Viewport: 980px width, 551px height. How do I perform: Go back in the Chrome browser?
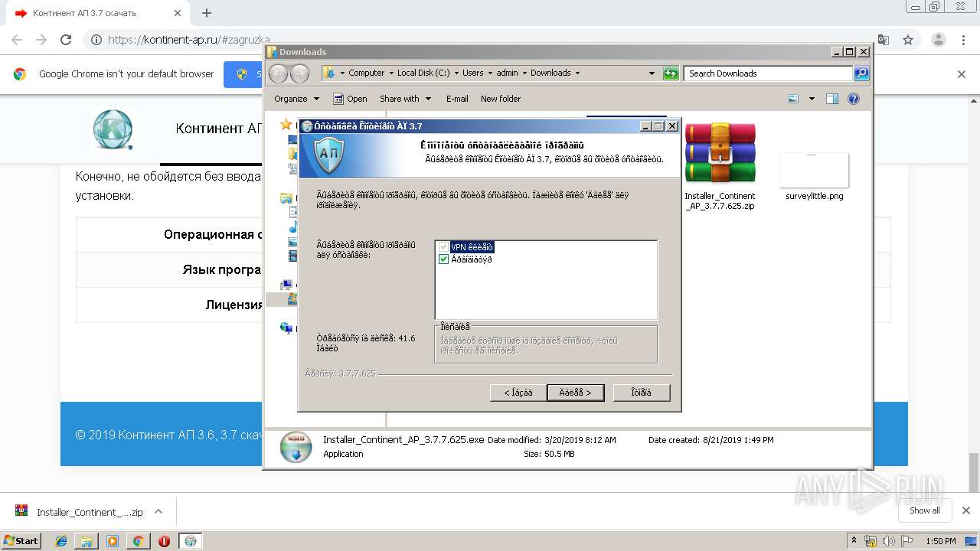tap(17, 40)
